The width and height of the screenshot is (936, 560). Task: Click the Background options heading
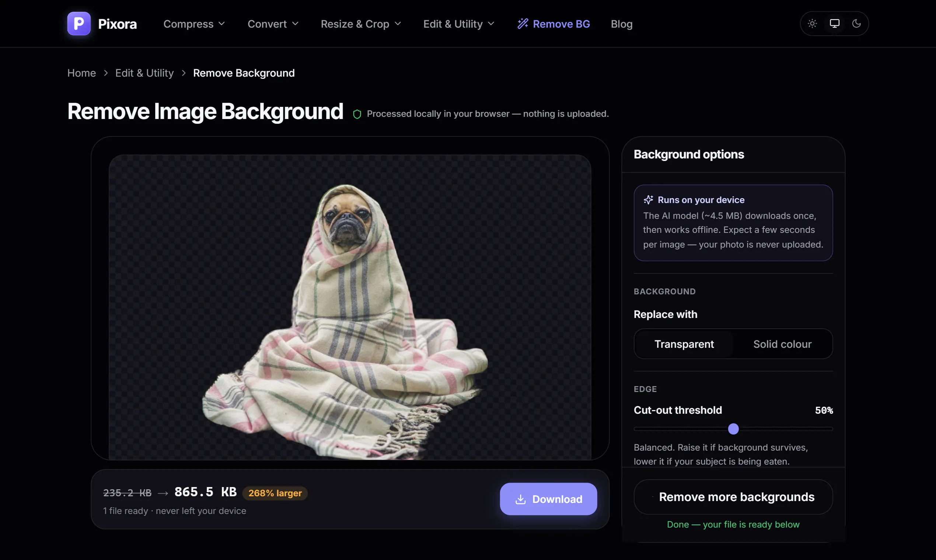(689, 154)
